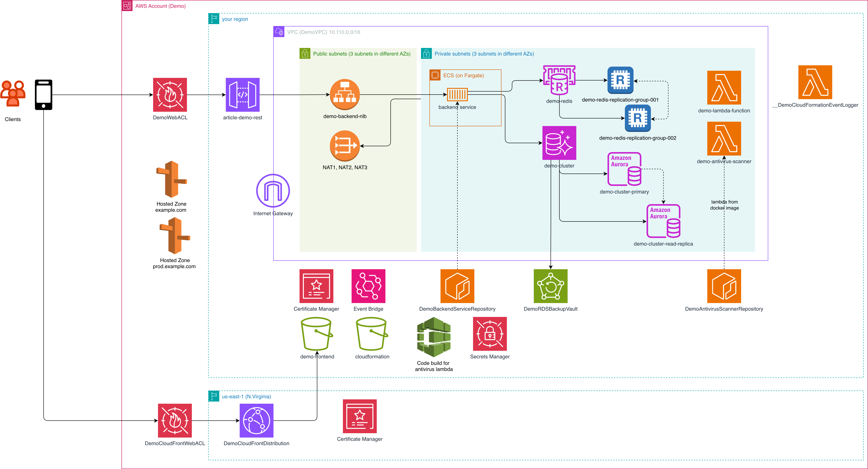Click the DemoWebACL firewall icon
Viewport: 868px width, 469px height.
pos(170,95)
